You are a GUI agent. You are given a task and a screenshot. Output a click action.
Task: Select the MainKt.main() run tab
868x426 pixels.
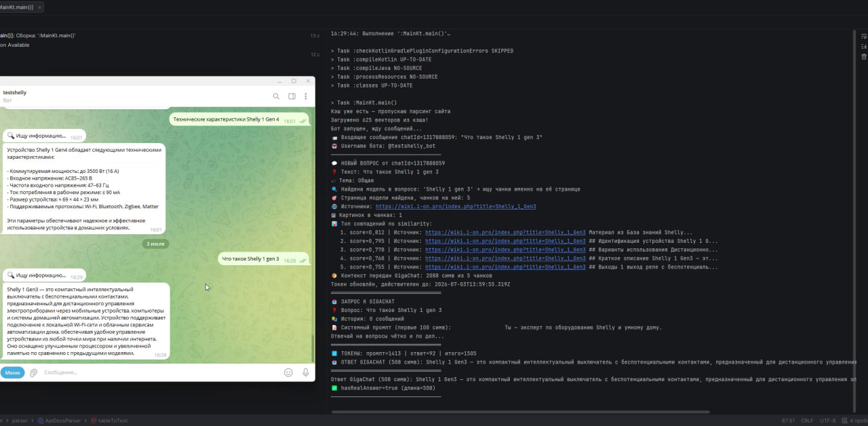(x=20, y=7)
